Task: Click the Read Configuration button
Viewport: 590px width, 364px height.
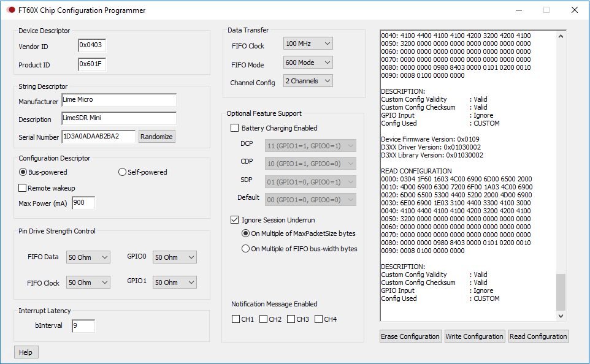Action: tap(538, 336)
